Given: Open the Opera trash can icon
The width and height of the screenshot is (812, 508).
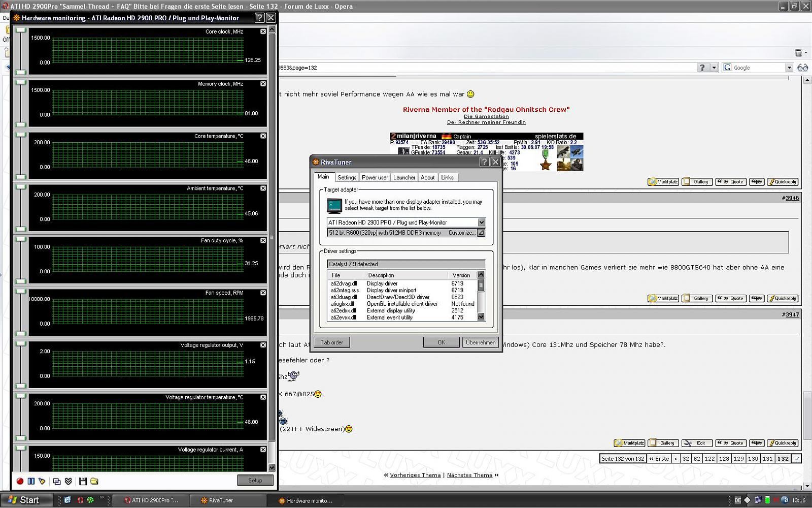Looking at the screenshot, I should tap(798, 52).
